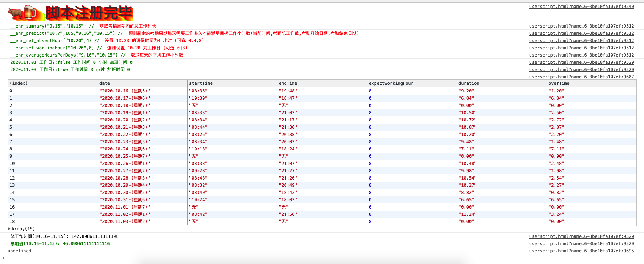644x264 pixels.
Task: Select the "undefined" return value line
Action: pyautogui.click(x=19, y=251)
